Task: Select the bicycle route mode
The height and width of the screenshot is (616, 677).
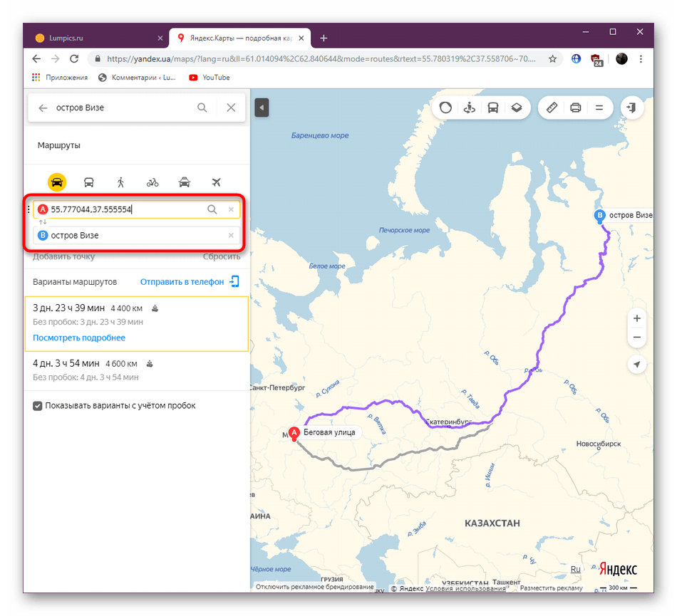Action: [153, 182]
